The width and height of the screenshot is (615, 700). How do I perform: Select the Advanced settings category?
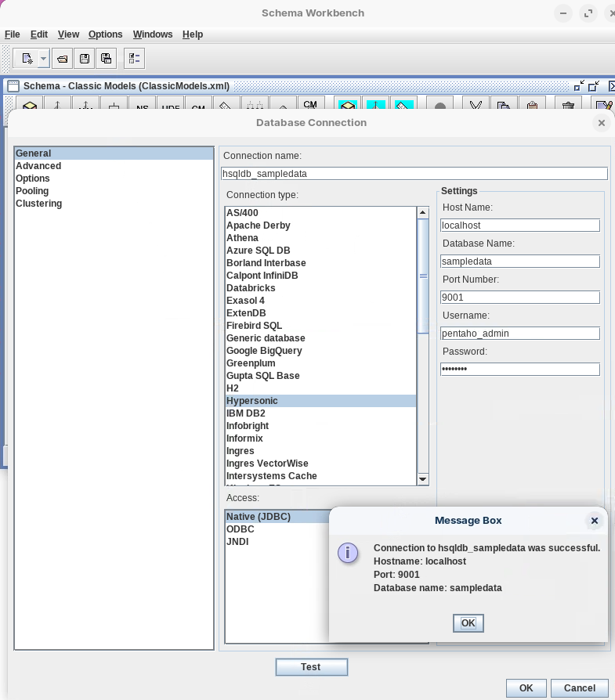(x=38, y=166)
